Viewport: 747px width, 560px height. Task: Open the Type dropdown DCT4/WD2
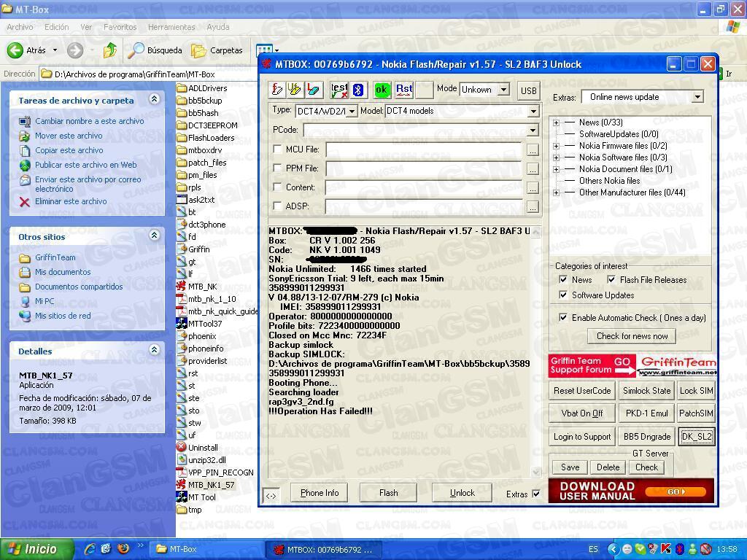pyautogui.click(x=352, y=111)
